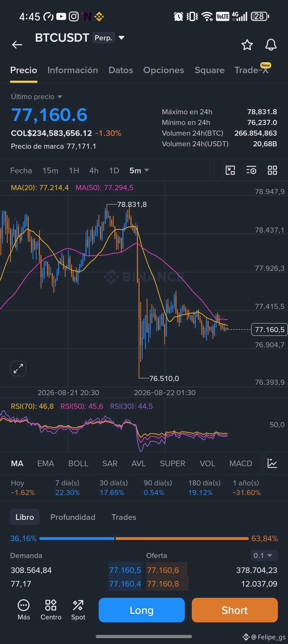Tap the Perp. contract label
288x644 pixels.
(x=103, y=38)
